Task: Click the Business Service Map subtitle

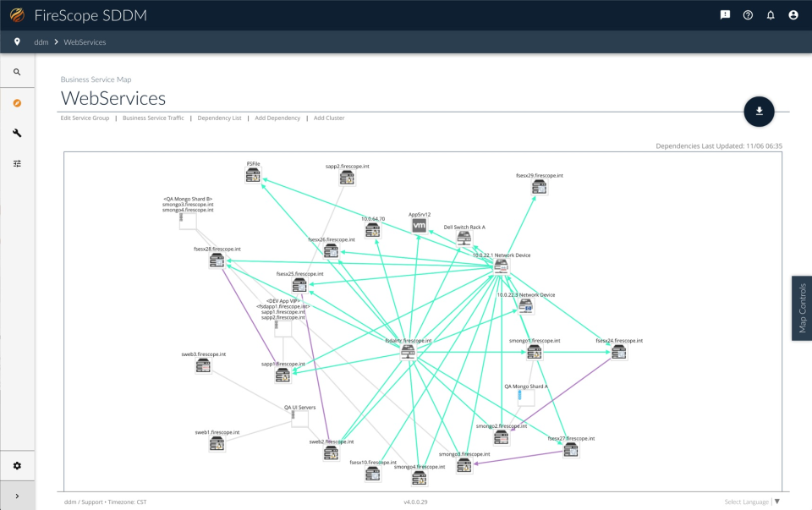Action: tap(96, 80)
